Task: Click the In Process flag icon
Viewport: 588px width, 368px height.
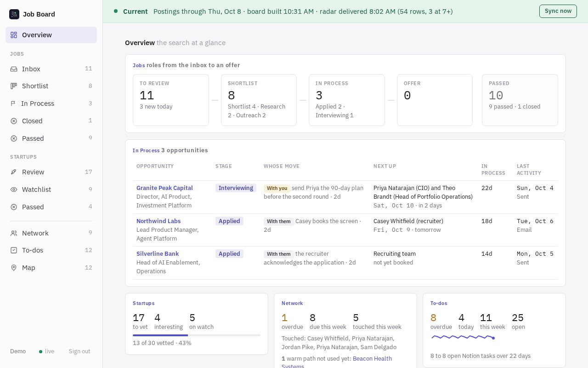Action: coord(13,103)
